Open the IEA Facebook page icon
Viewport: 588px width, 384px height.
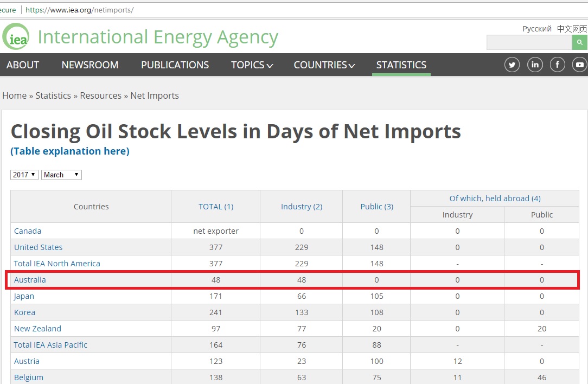click(x=557, y=65)
